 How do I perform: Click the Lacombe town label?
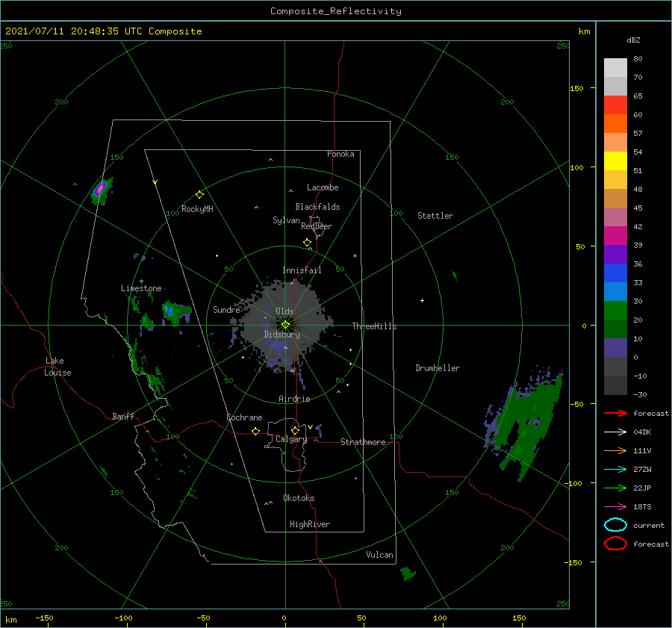click(x=323, y=187)
